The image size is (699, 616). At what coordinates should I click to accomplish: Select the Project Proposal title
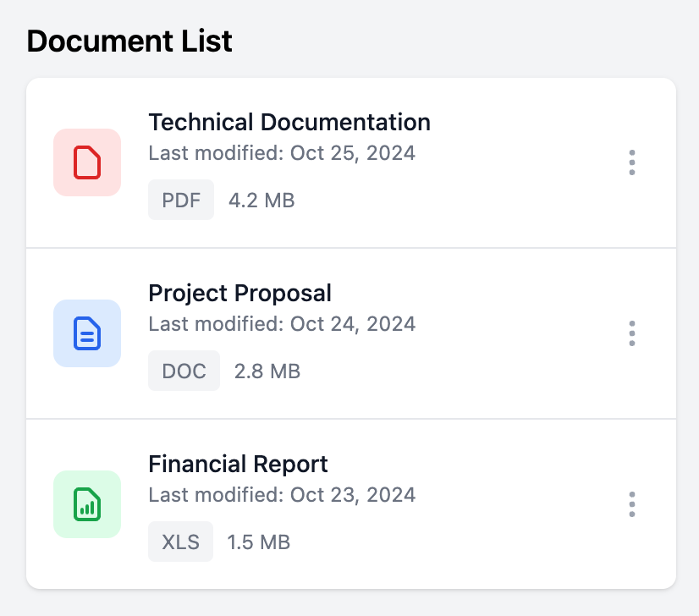[x=239, y=294]
